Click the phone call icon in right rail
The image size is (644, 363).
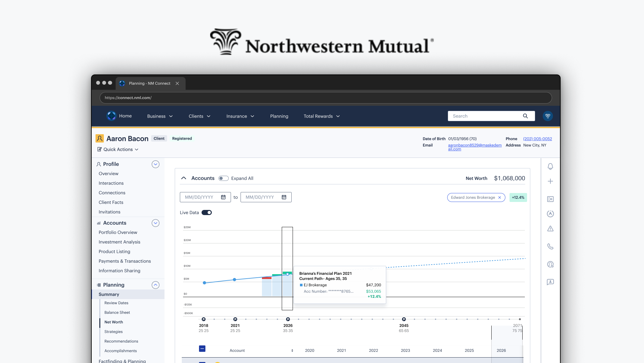(x=550, y=246)
